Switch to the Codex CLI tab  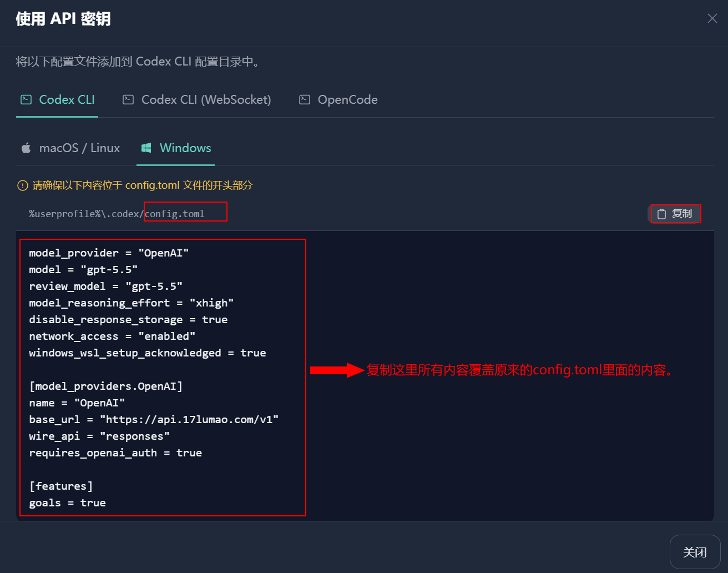tap(57, 100)
